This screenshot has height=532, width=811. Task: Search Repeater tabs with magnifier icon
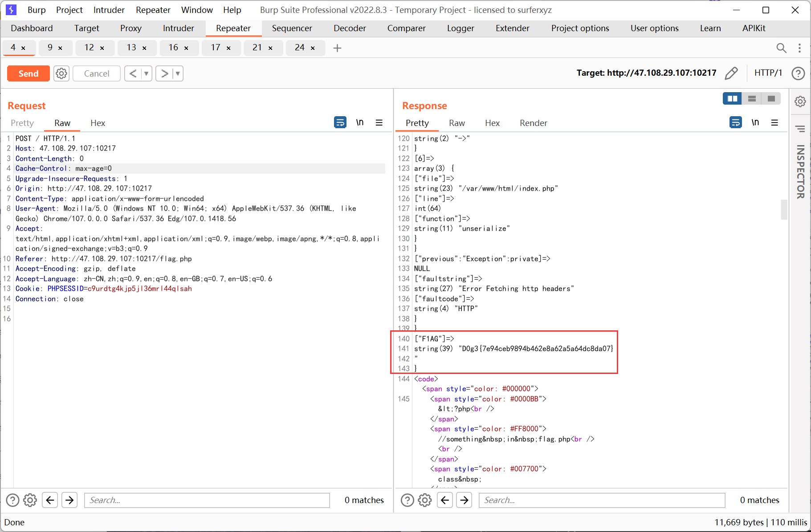tap(781, 48)
